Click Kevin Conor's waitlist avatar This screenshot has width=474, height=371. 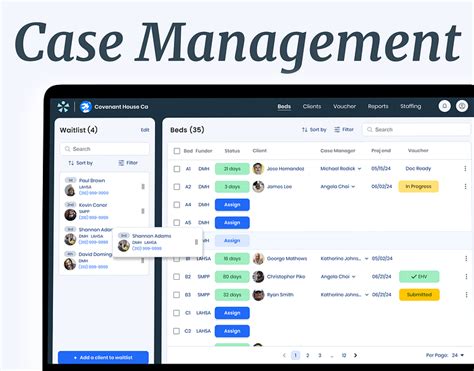point(70,215)
